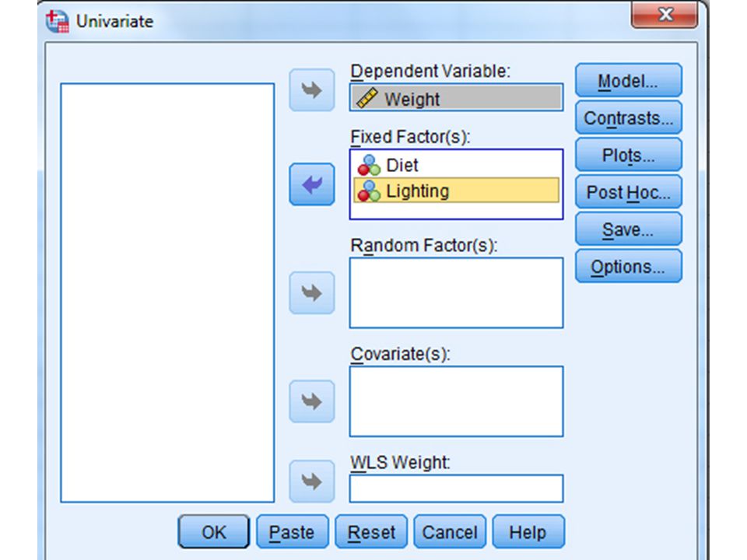Screen dimensions: 747x560
Task: Click the arrow next to Random Factors
Action: point(311,293)
